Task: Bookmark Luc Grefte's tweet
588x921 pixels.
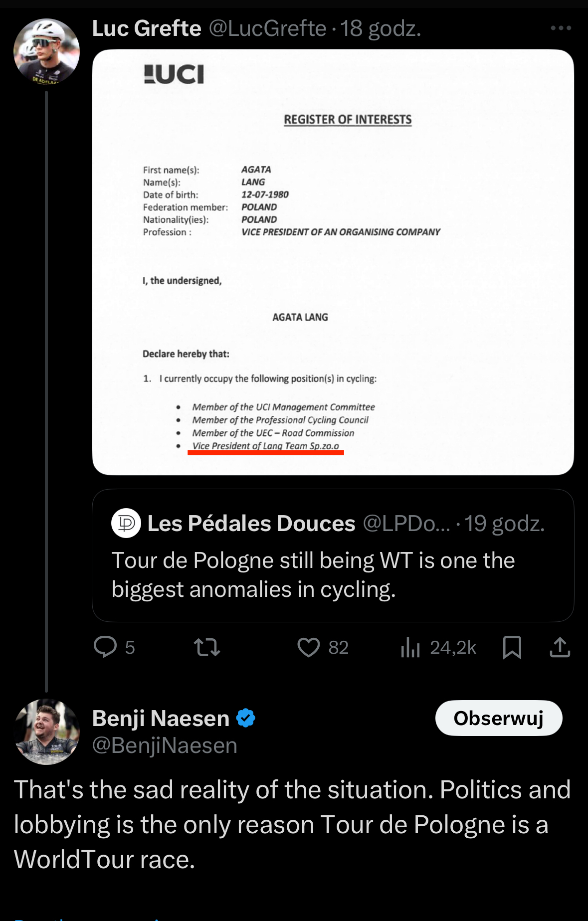Action: point(512,647)
